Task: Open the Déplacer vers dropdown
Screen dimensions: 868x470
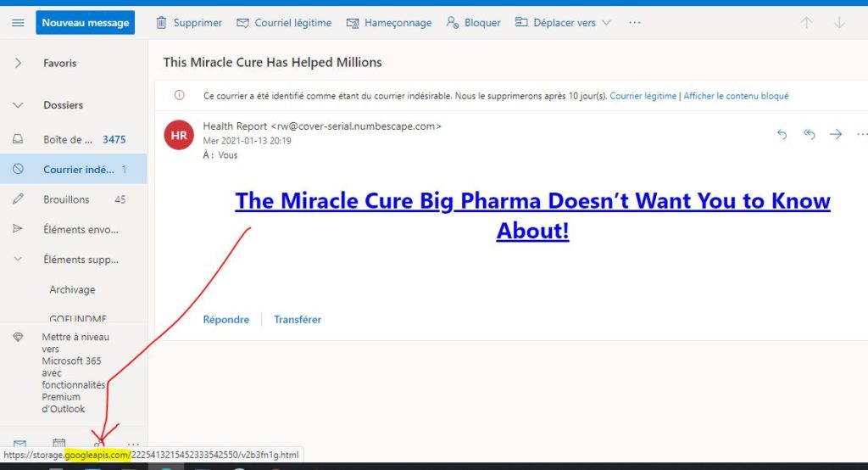Action: [563, 23]
